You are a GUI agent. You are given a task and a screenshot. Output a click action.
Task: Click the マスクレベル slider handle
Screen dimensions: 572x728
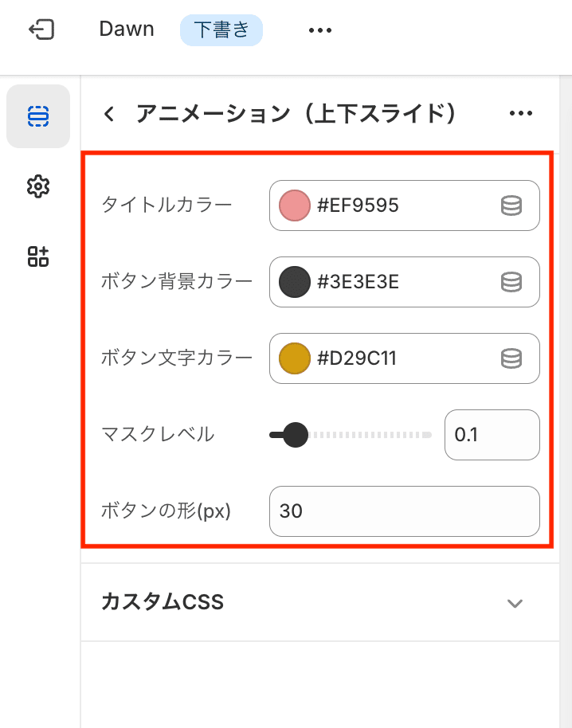pyautogui.click(x=296, y=435)
